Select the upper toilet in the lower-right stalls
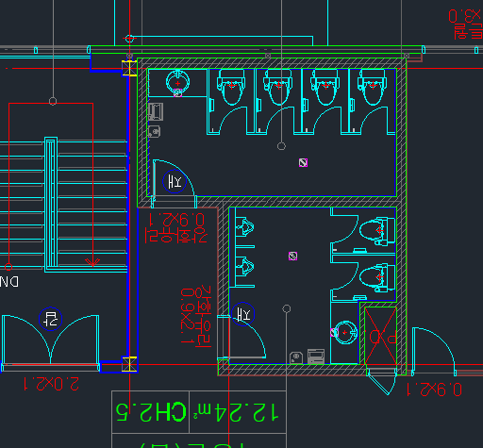This screenshot has width=483, height=448. point(377,231)
